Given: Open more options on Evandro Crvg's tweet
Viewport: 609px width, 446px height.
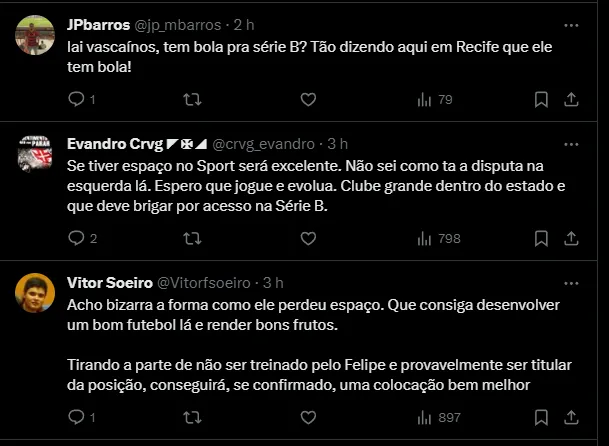Looking at the screenshot, I should [571, 143].
